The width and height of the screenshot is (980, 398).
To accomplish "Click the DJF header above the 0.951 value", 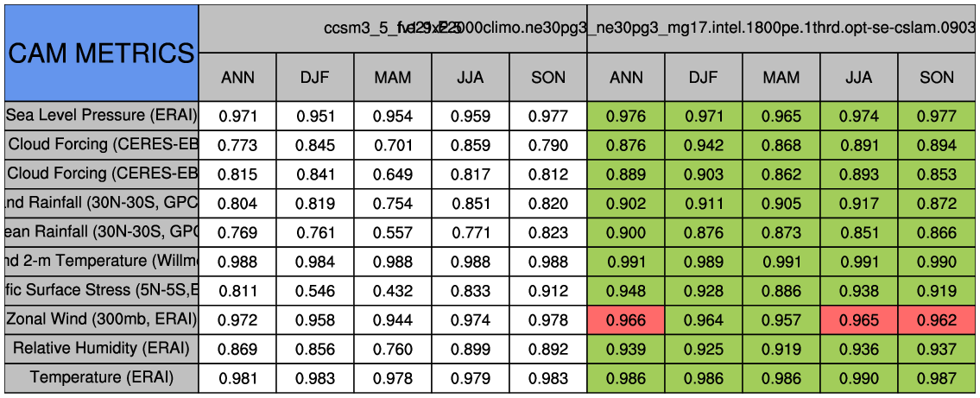I will [315, 77].
